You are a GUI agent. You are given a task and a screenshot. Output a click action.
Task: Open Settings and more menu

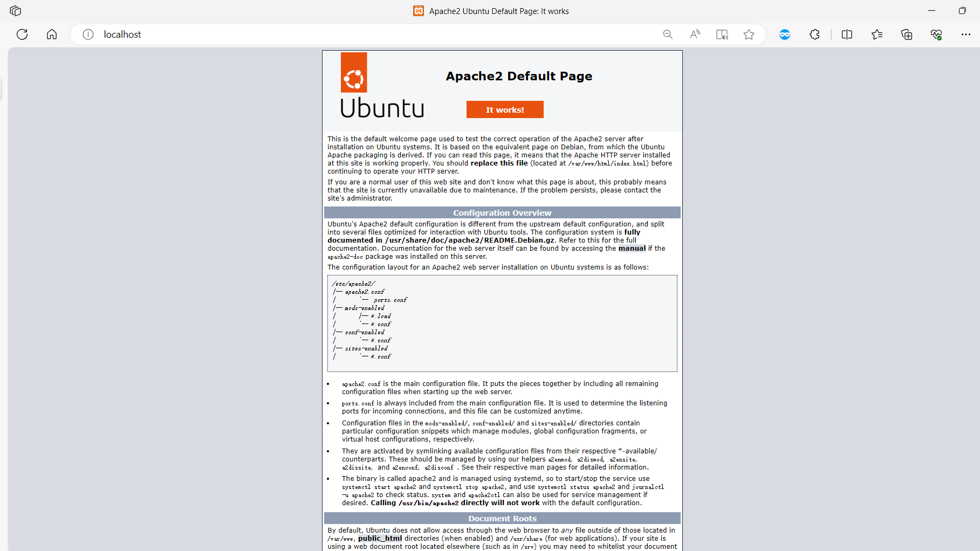(x=965, y=35)
